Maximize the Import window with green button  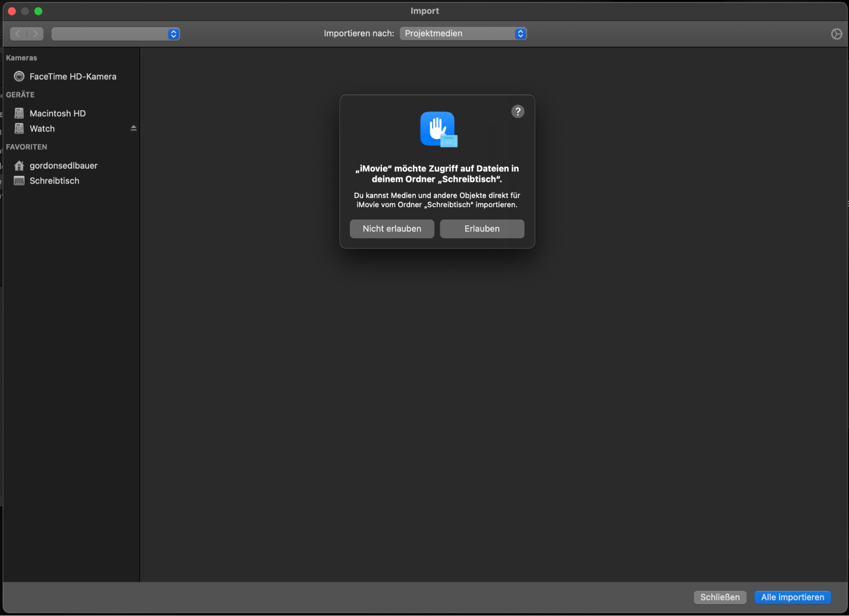38,11
